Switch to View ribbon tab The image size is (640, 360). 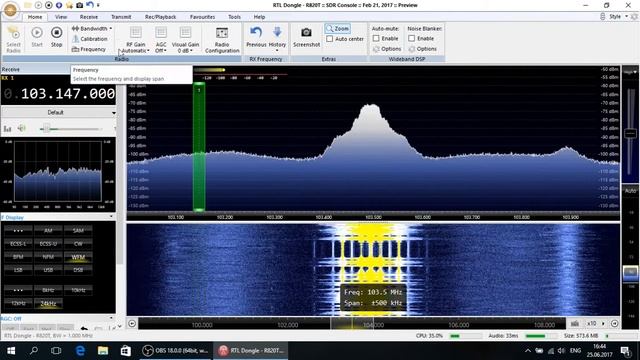tap(61, 17)
